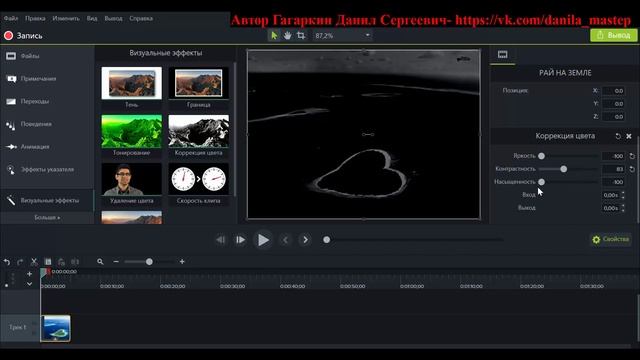Reset the Яркость brightness value

[632, 156]
